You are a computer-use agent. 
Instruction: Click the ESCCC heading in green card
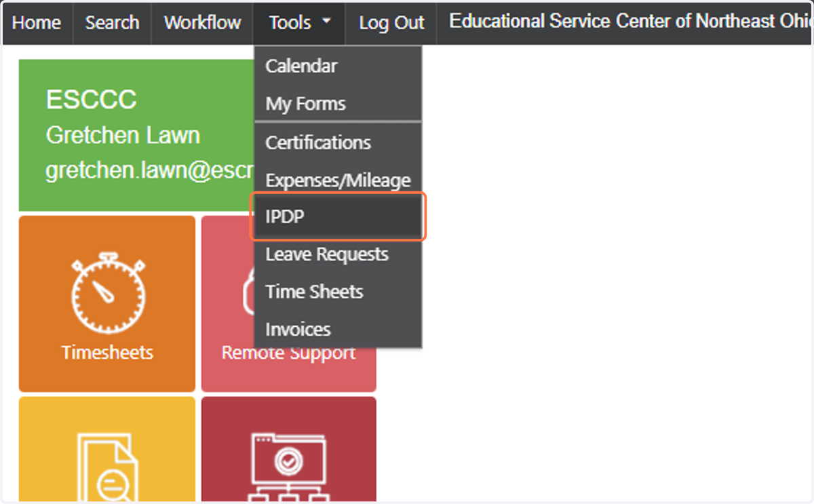coord(91,100)
